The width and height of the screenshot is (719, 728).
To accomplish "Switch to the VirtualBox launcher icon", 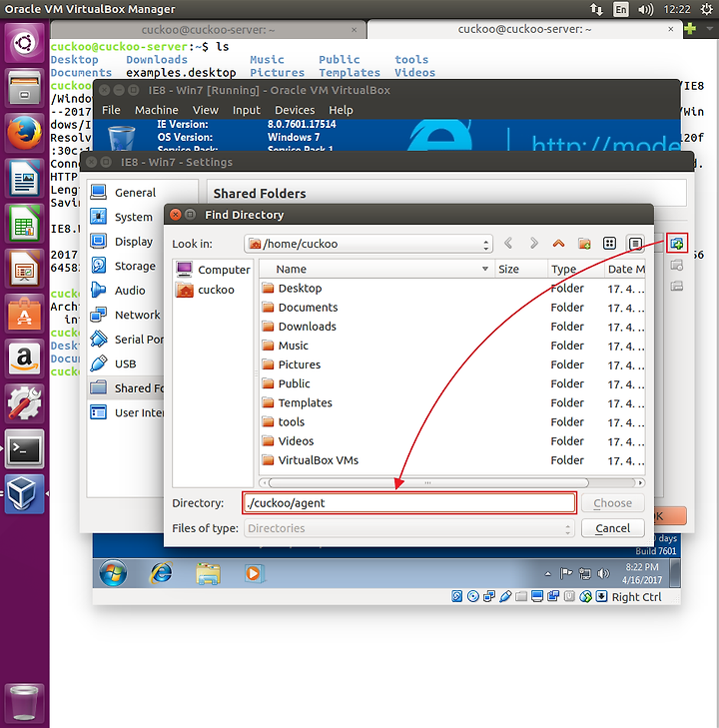I will point(24,494).
